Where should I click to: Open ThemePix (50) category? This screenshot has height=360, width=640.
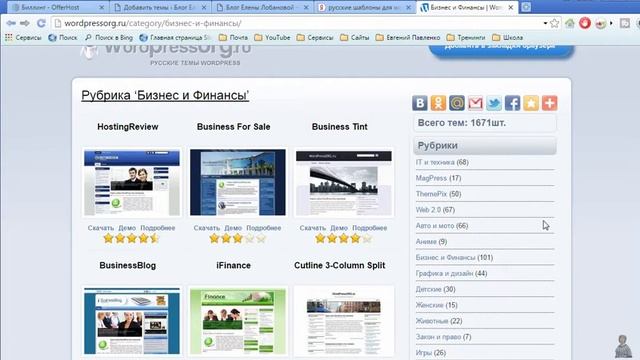pyautogui.click(x=438, y=194)
